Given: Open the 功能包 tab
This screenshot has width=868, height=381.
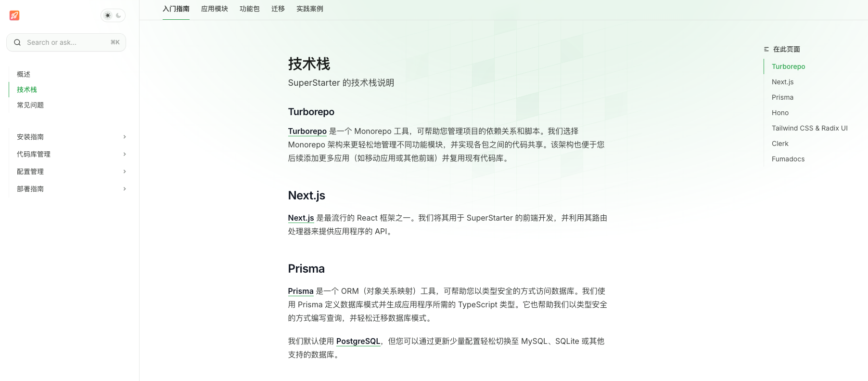Looking at the screenshot, I should (x=250, y=9).
